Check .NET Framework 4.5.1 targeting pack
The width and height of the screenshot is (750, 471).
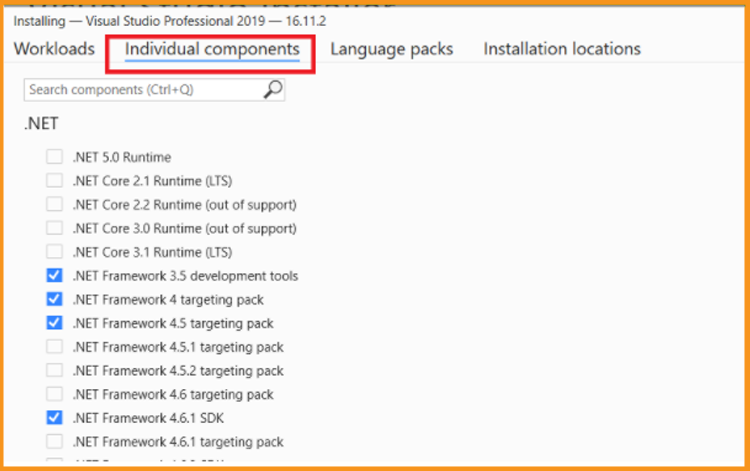[x=54, y=346]
